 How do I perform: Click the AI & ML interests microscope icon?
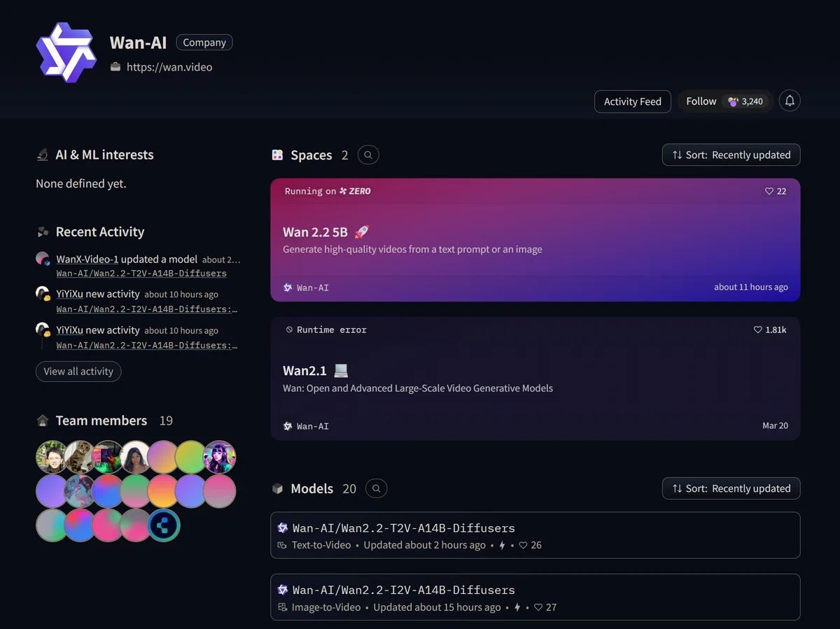click(x=43, y=155)
